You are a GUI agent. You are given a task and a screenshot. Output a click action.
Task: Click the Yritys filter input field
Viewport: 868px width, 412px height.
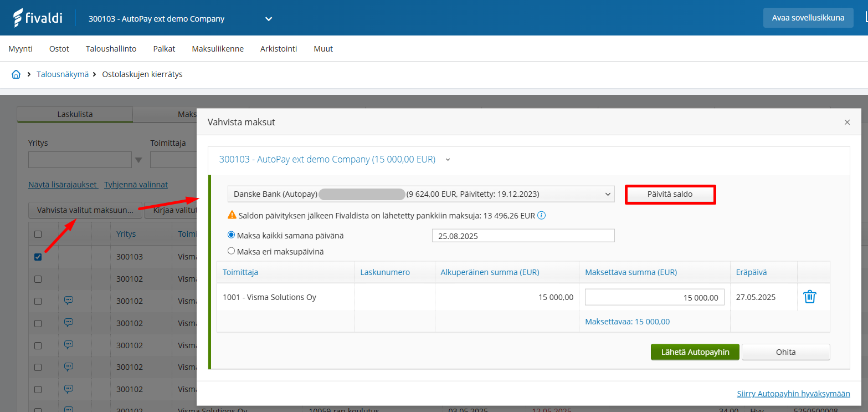coord(80,160)
